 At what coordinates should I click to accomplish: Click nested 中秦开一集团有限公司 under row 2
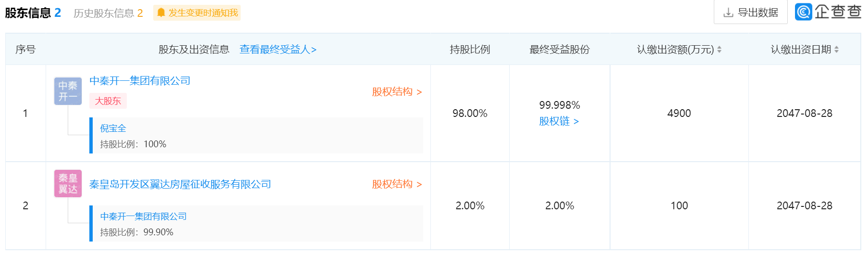tap(143, 216)
